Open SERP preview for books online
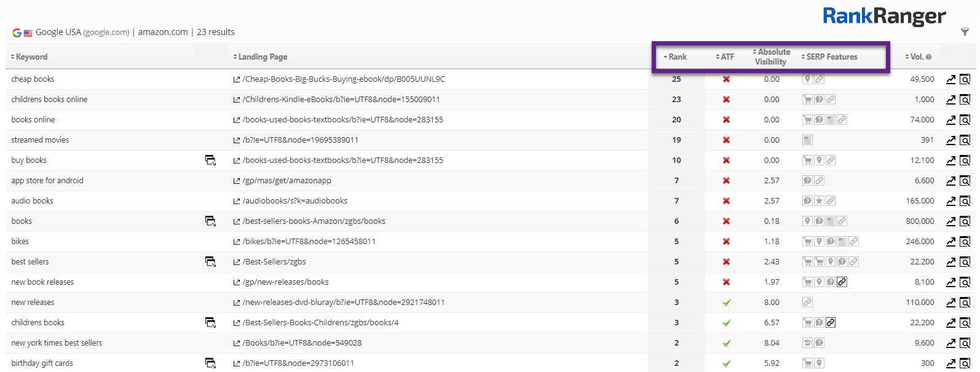 click(965, 120)
